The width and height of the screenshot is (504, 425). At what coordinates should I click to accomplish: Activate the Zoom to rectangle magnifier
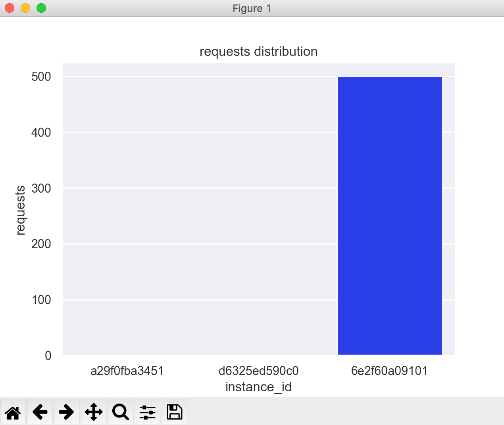tap(121, 412)
